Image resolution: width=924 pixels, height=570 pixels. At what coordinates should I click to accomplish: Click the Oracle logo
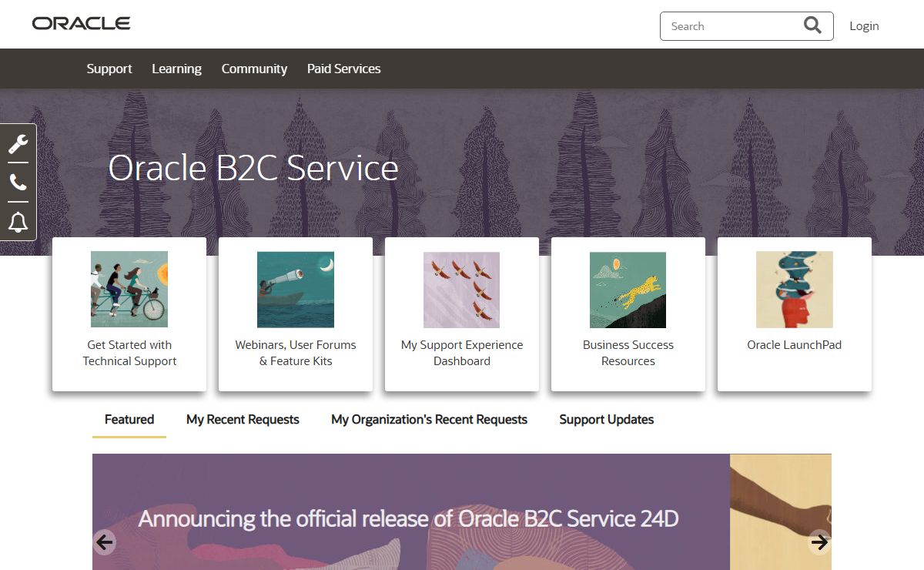coord(81,24)
